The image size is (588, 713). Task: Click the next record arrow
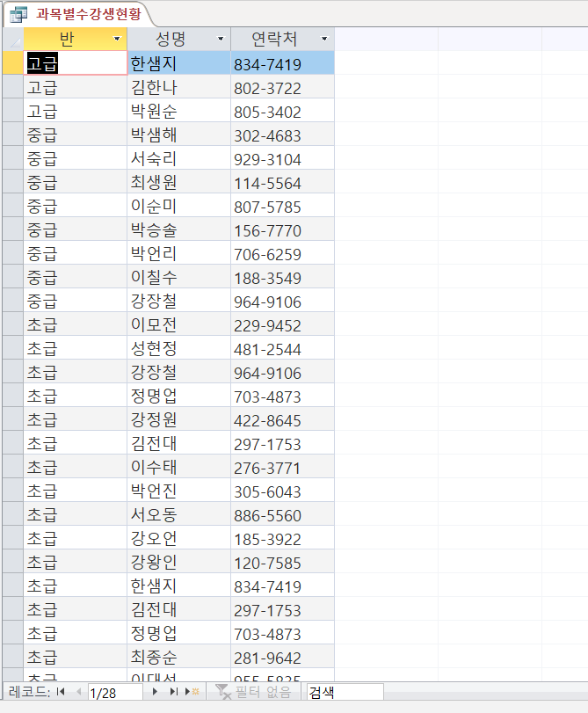[156, 693]
